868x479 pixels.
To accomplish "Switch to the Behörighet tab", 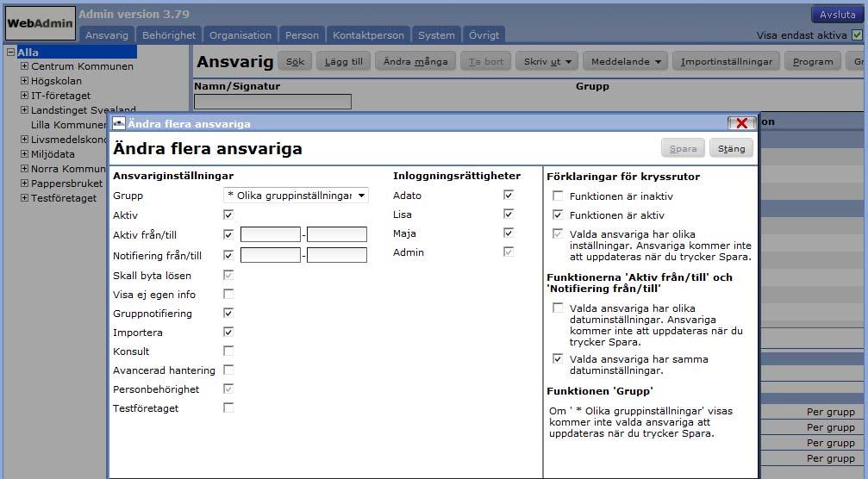I will [169, 34].
